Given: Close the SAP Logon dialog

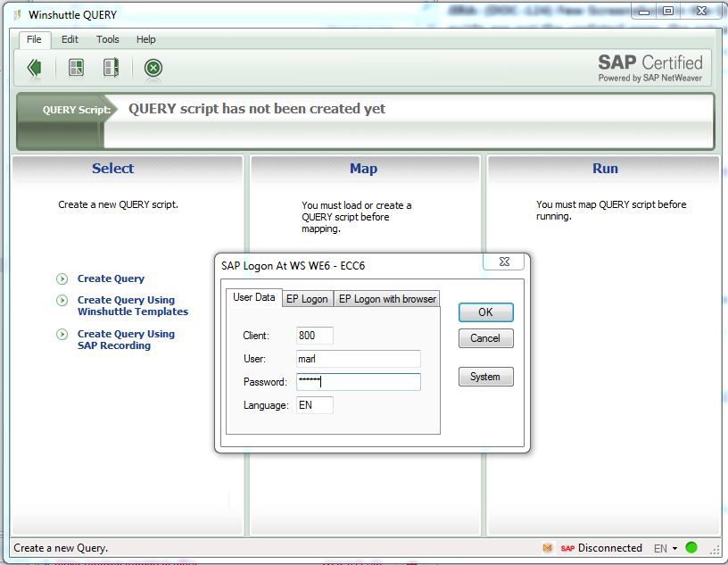Looking at the screenshot, I should 504,262.
